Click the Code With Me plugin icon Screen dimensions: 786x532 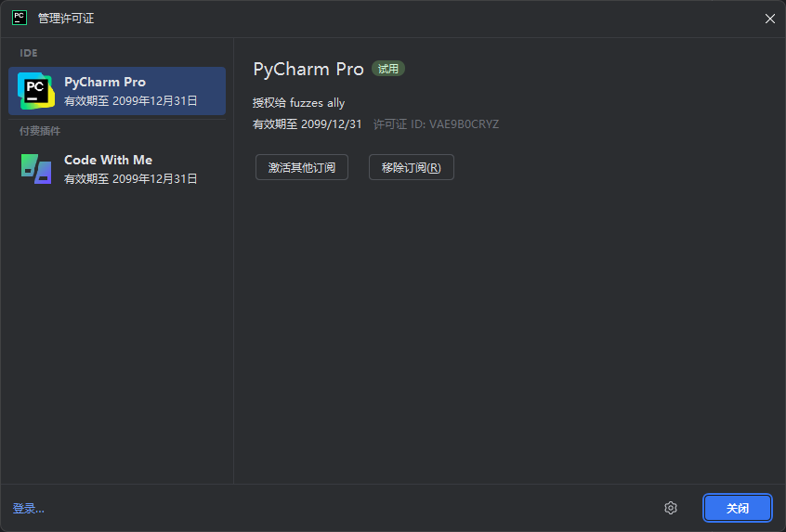click(36, 169)
